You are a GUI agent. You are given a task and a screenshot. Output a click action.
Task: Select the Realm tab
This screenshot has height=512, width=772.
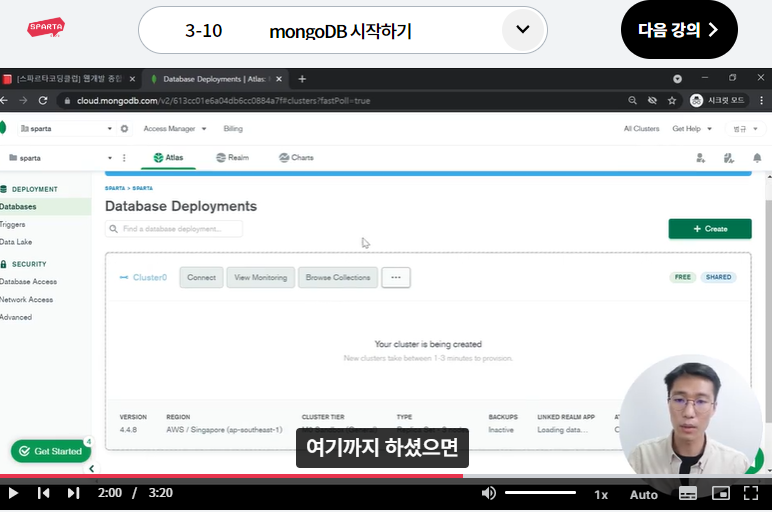[x=232, y=158]
